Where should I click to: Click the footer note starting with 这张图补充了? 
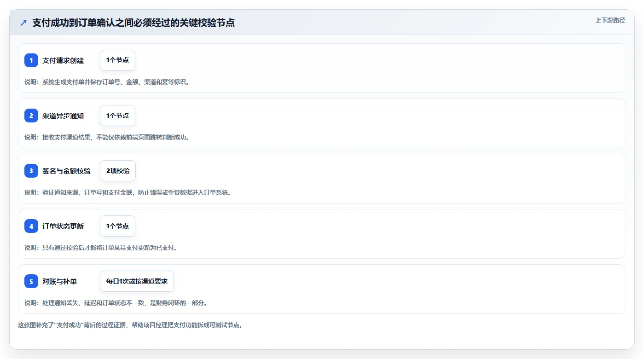(130, 325)
